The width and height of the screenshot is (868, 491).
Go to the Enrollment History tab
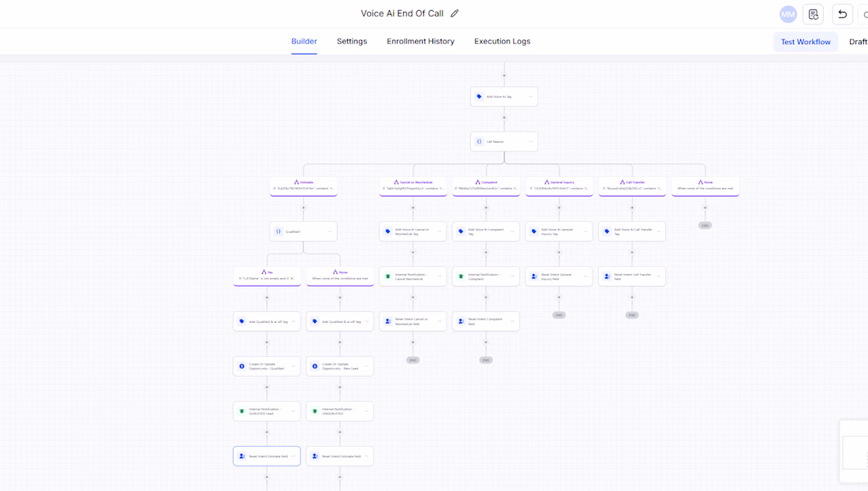point(421,42)
